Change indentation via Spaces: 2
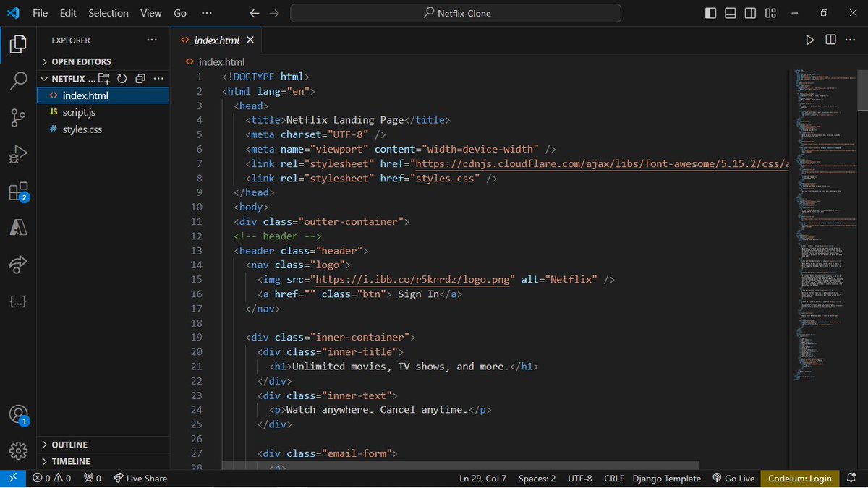The width and height of the screenshot is (868, 488). point(537,479)
